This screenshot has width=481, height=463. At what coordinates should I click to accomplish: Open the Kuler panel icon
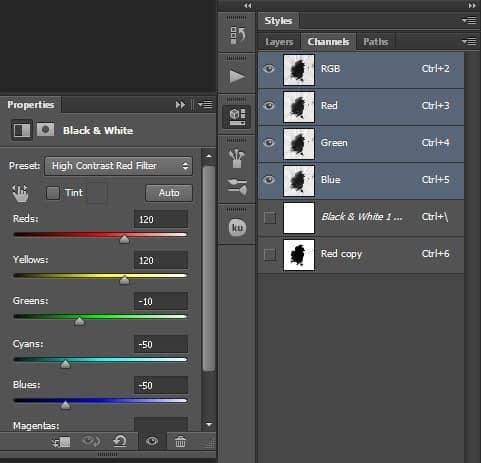pos(237,228)
